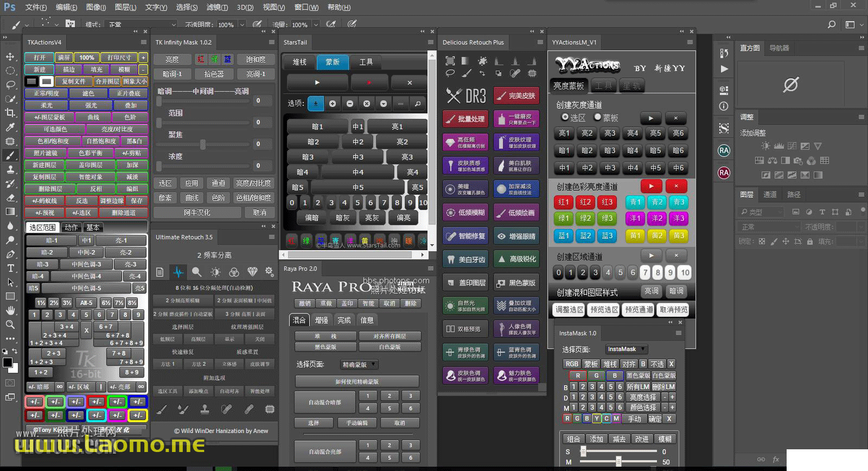Select the Brush tool in the toolbar
This screenshot has height=471, width=868.
10,155
